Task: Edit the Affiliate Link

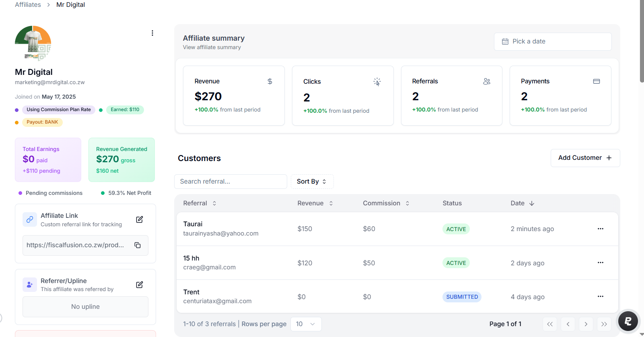Action: (140, 219)
